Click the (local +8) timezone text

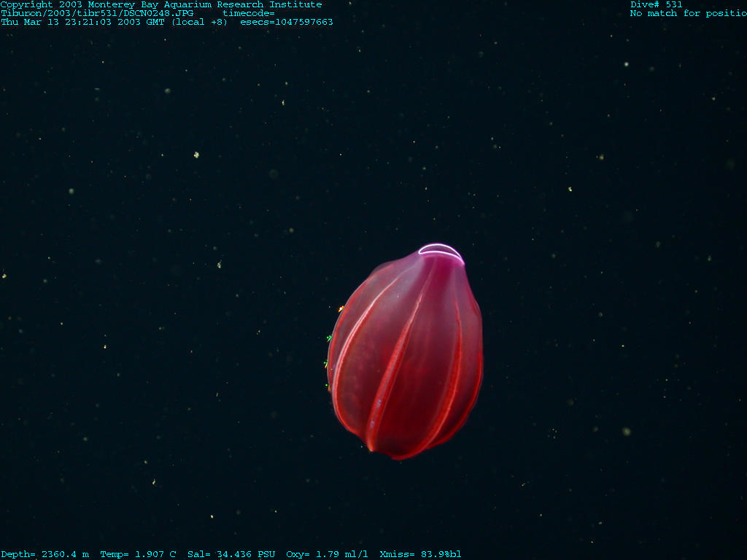(199, 22)
